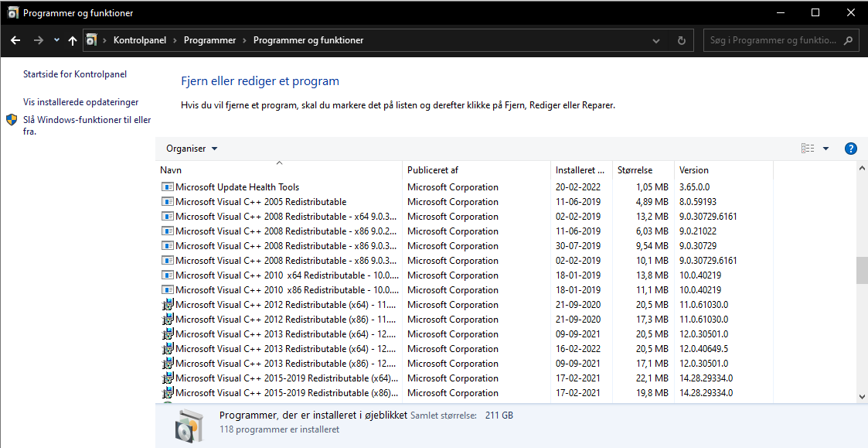Open the blue help question mark icon
The width and height of the screenshot is (868, 448).
coord(851,149)
